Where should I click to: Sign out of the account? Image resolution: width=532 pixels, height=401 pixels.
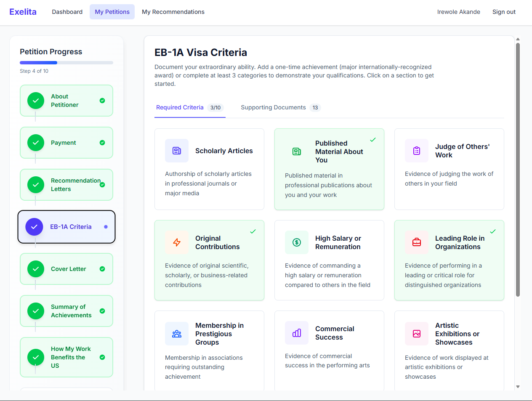(504, 12)
